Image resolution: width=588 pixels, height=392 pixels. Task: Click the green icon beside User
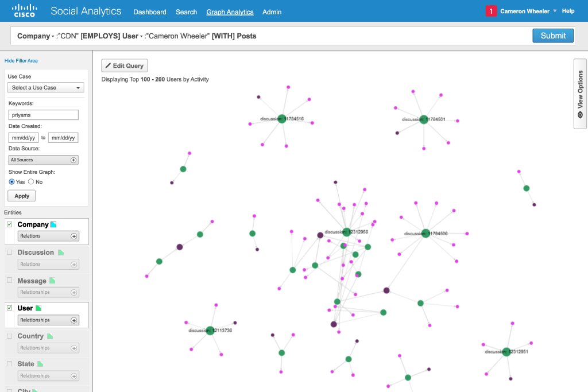tap(39, 308)
